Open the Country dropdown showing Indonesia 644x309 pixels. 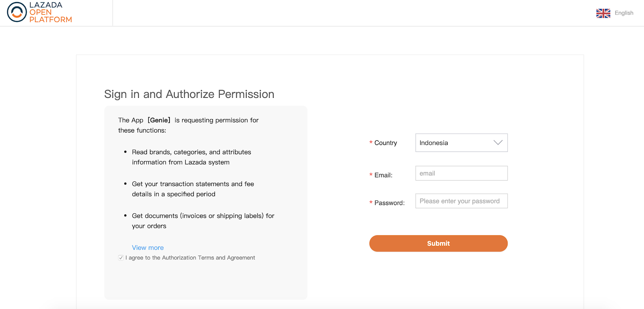pyautogui.click(x=461, y=143)
